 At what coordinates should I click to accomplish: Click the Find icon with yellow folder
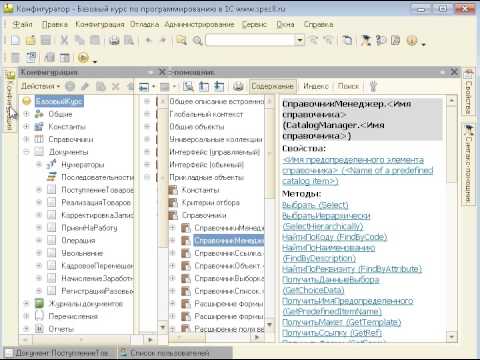[x=181, y=41]
